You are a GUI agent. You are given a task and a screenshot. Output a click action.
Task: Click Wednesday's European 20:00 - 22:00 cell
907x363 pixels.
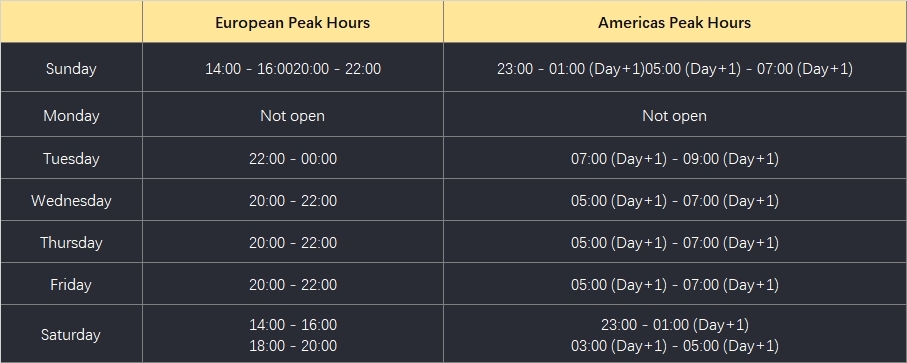(293, 201)
